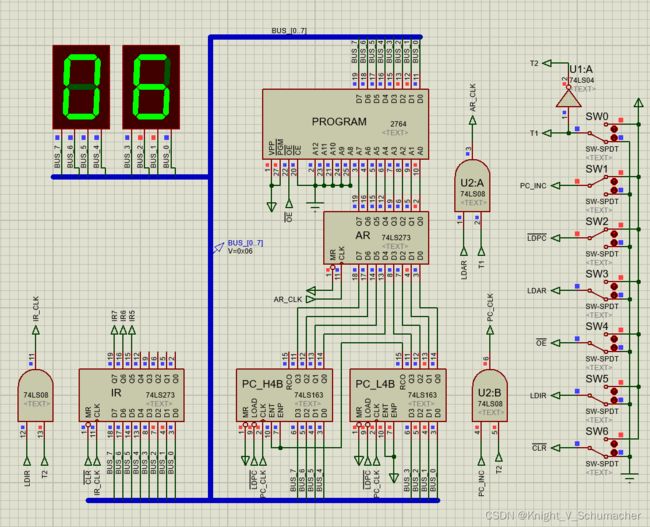Viewport: 650px width, 527px height.
Task: Click the power terminal above the switch rail
Action: [638, 103]
